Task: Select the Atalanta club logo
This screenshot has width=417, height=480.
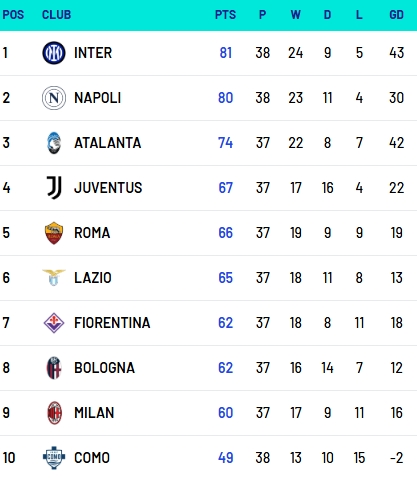Action: pos(54,143)
